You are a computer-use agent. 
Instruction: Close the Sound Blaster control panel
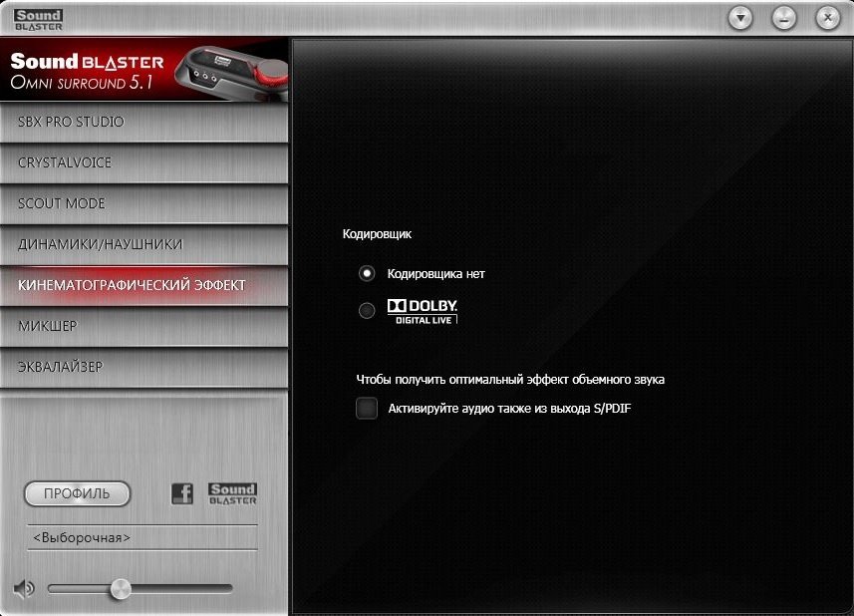[827, 19]
